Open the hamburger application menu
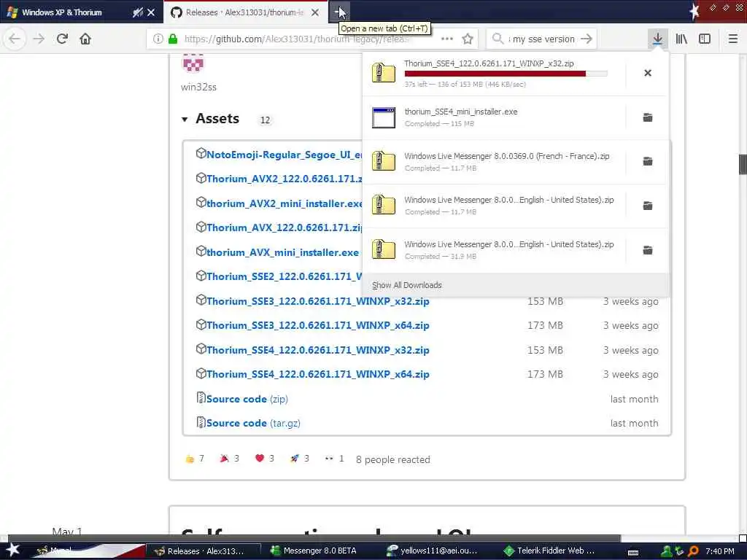This screenshot has width=747, height=560. tap(732, 39)
